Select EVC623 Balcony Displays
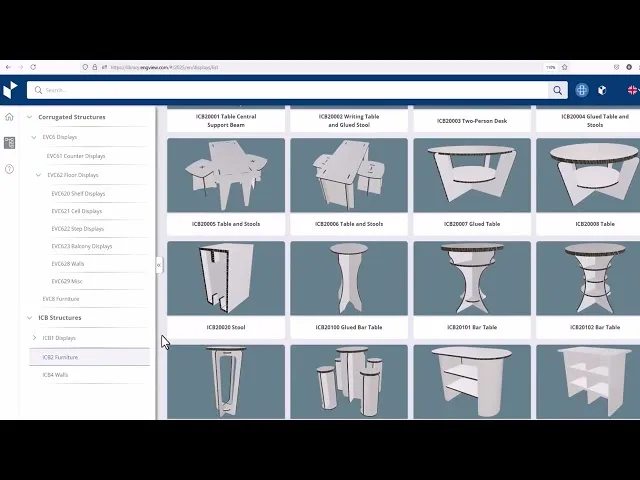Image resolution: width=640 pixels, height=480 pixels. pos(82,246)
